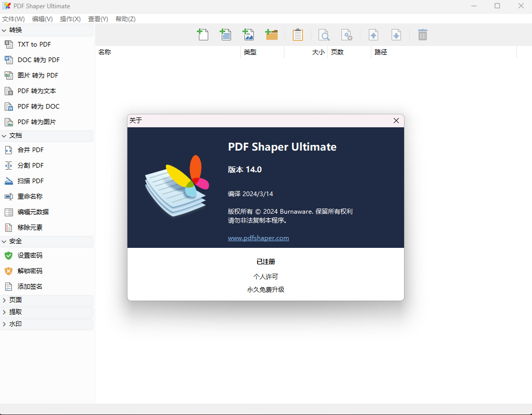The height and width of the screenshot is (415, 532).
Task: Open the 帮助(Z) menu
Action: click(125, 19)
